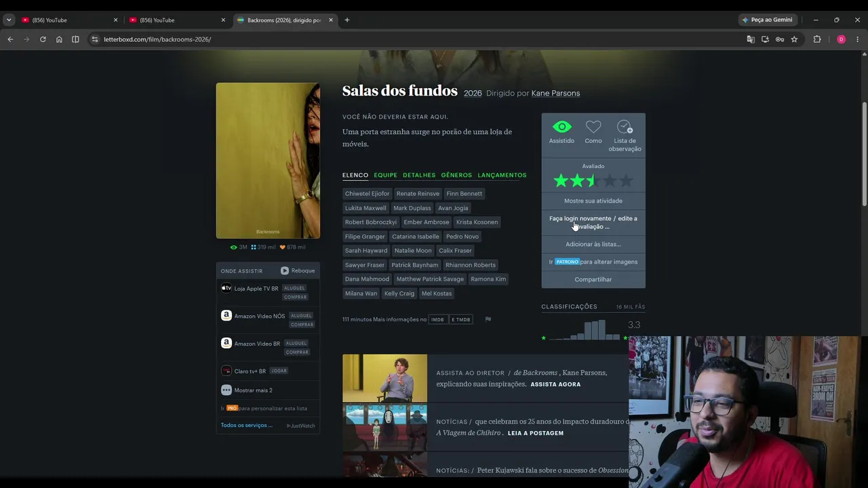This screenshot has width=868, height=488.
Task: Click the star rating slider
Action: pyautogui.click(x=593, y=181)
